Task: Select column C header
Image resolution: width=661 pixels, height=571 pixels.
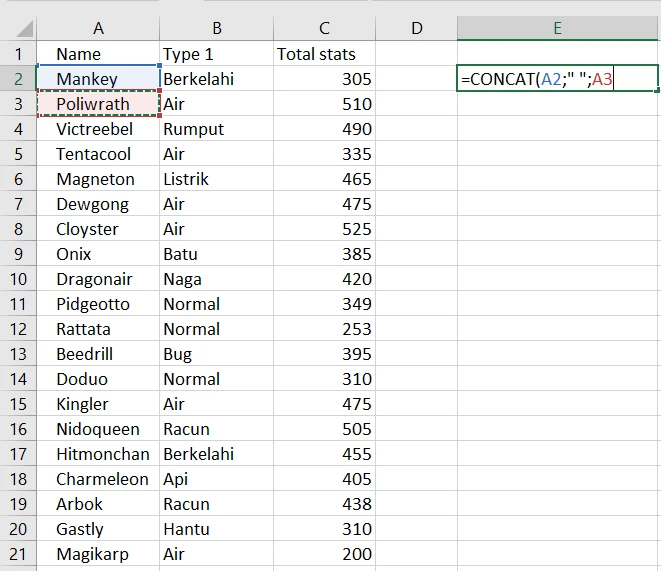Action: pos(324,28)
